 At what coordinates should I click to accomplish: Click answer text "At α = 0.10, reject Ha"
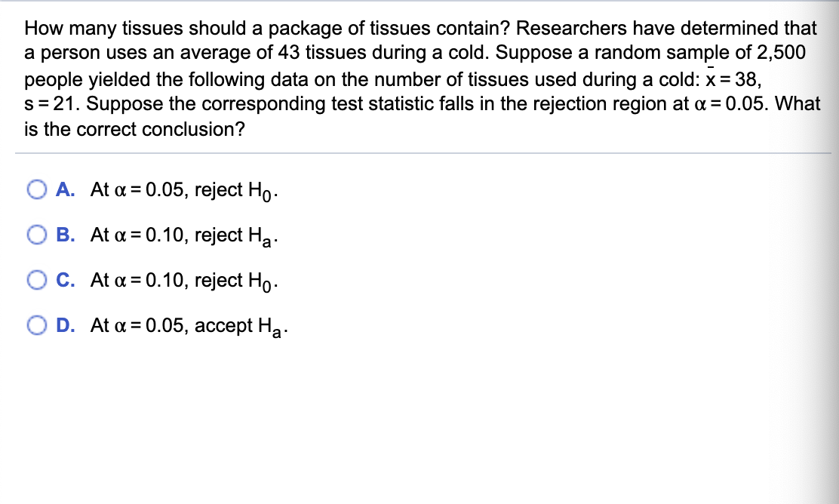(x=185, y=235)
